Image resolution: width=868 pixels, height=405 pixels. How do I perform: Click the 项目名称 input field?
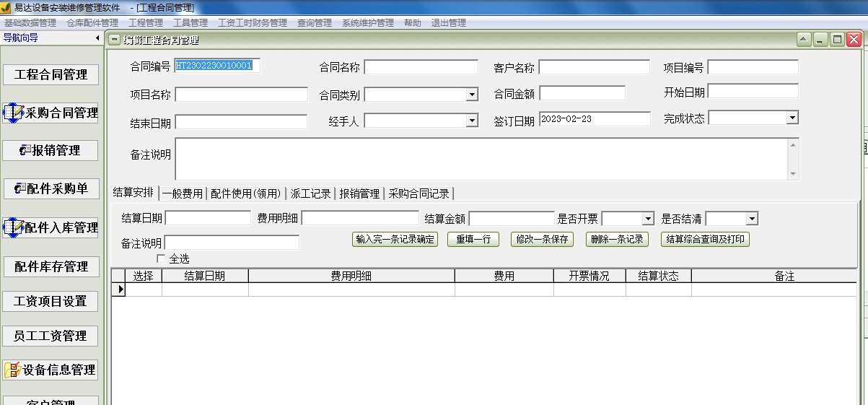[242, 95]
